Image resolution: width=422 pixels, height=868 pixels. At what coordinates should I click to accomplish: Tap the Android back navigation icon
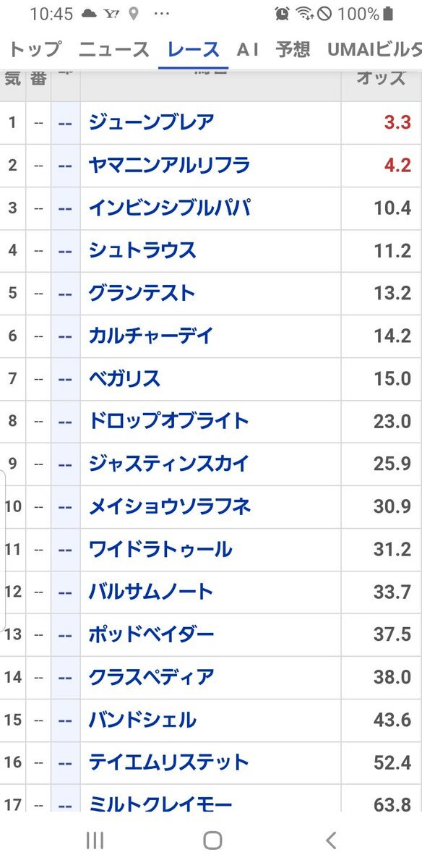(331, 840)
